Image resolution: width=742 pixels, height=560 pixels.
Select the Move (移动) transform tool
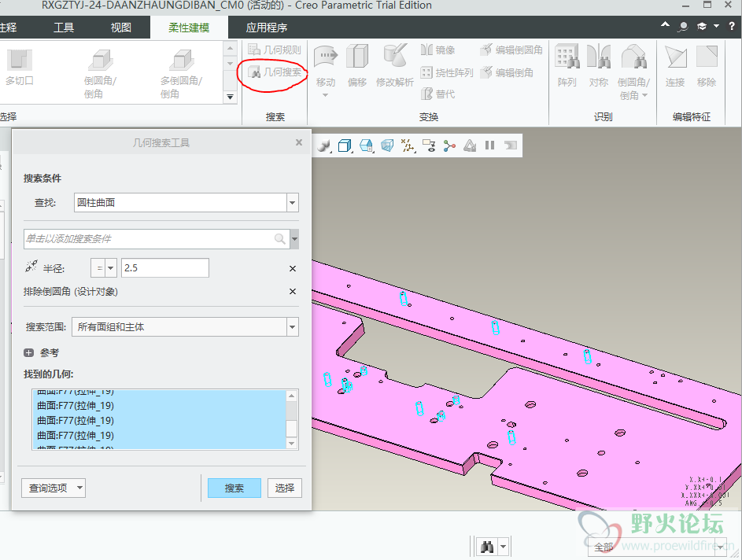click(x=326, y=64)
